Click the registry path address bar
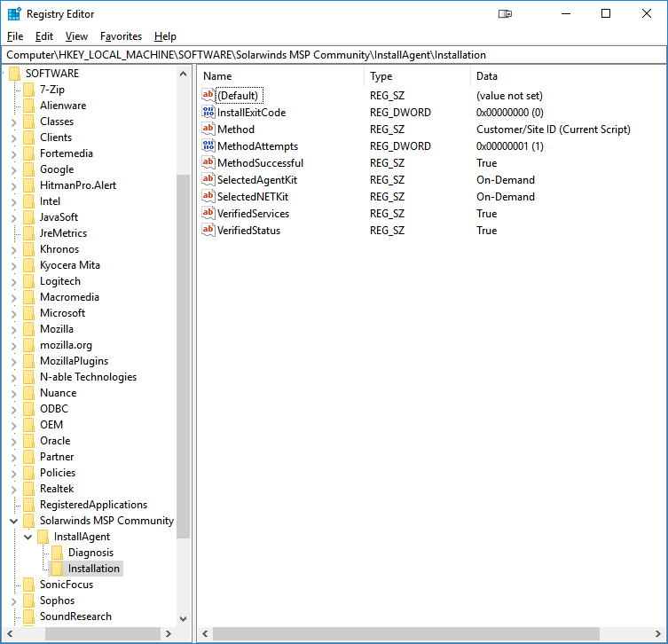Image resolution: width=668 pixels, height=644 pixels. [x=334, y=55]
